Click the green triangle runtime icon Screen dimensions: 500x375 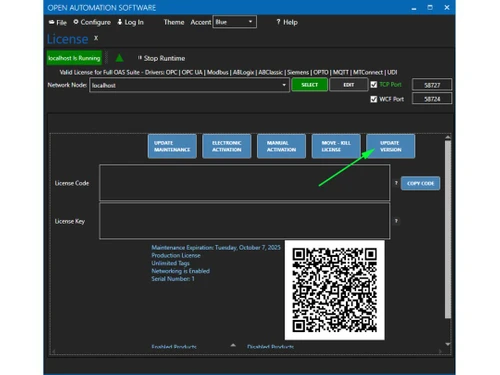pyautogui.click(x=119, y=58)
